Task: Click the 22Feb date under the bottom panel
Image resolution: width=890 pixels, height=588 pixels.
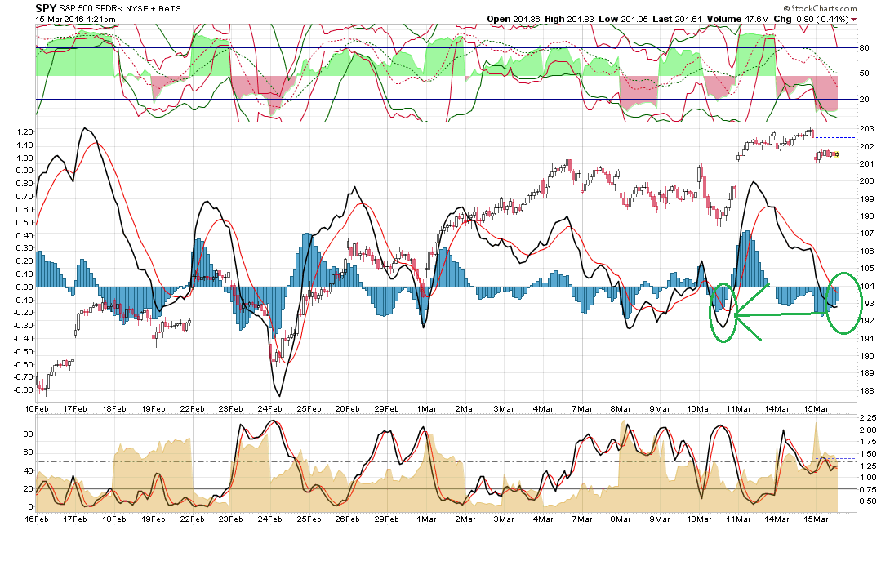Action: [x=192, y=519]
